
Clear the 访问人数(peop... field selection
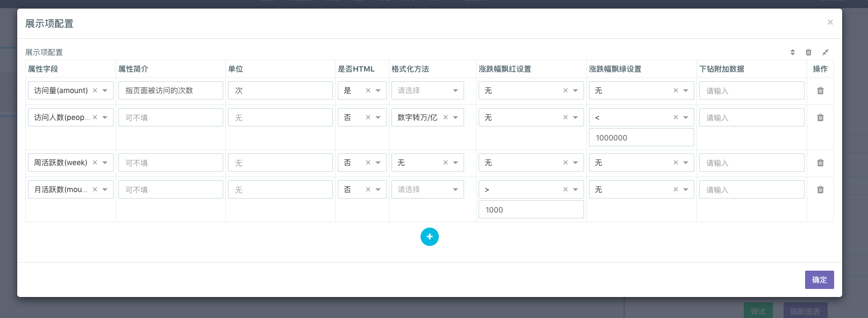click(95, 117)
